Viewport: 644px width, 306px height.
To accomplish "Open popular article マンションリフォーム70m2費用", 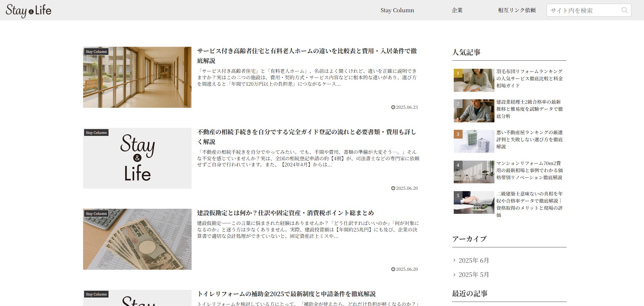I will 530,170.
